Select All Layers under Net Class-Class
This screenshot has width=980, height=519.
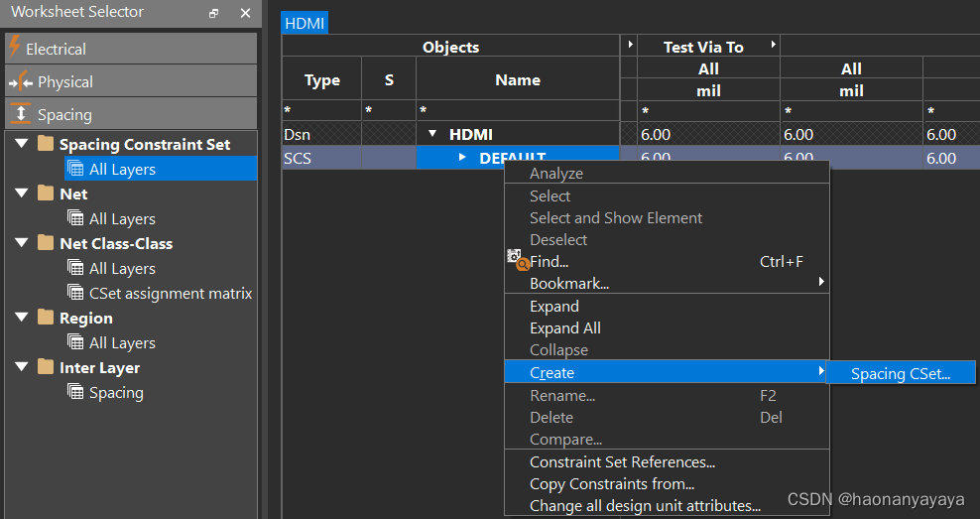[122, 268]
